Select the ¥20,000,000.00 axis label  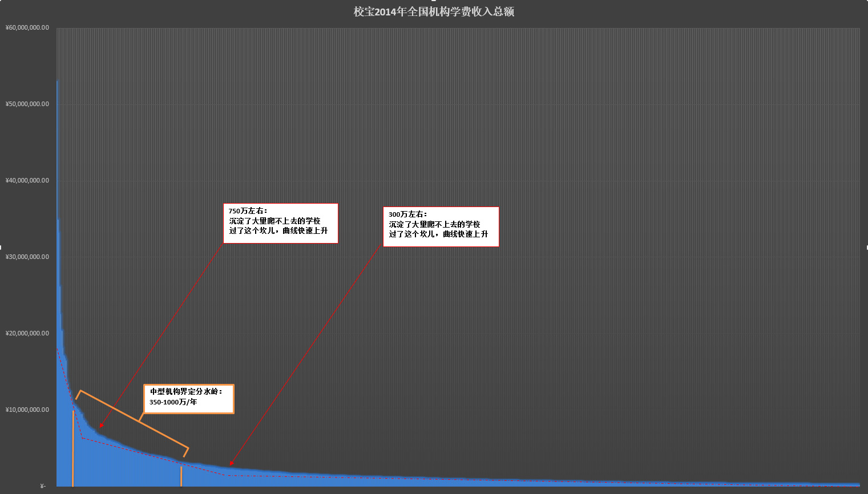pos(27,334)
